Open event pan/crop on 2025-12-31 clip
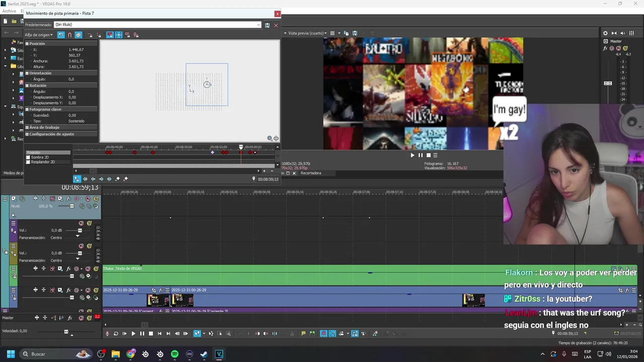The width and height of the screenshot is (644, 362). (154, 290)
